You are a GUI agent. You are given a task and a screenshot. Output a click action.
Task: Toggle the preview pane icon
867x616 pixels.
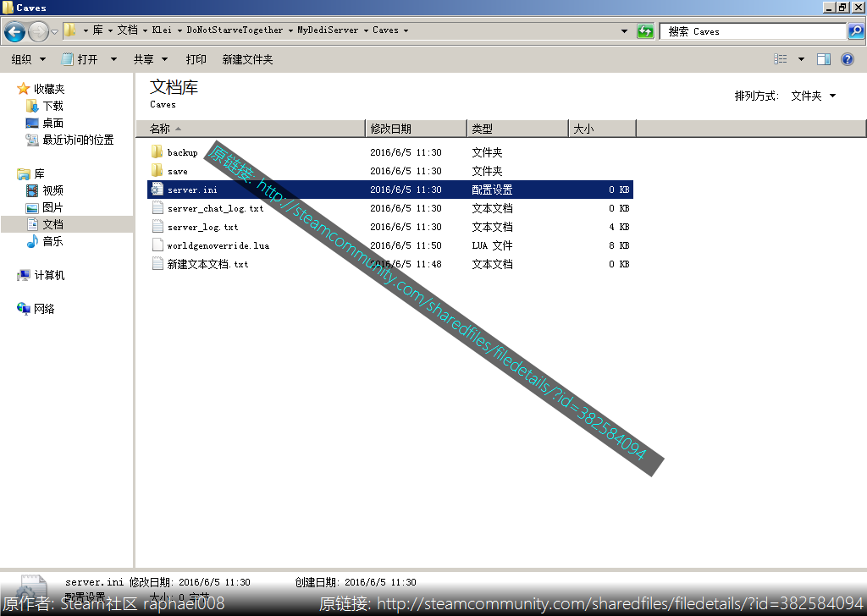(824, 59)
